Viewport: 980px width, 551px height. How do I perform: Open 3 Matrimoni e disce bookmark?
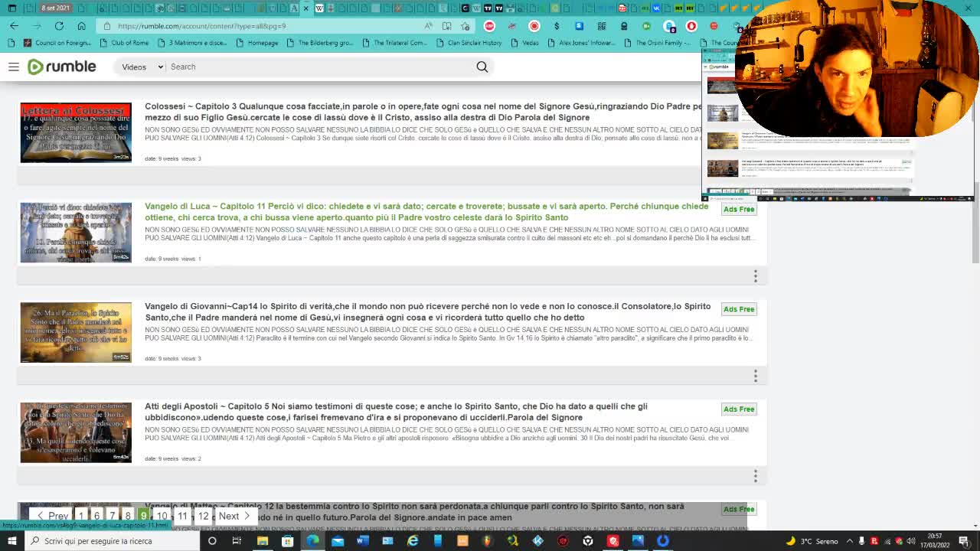(x=192, y=43)
